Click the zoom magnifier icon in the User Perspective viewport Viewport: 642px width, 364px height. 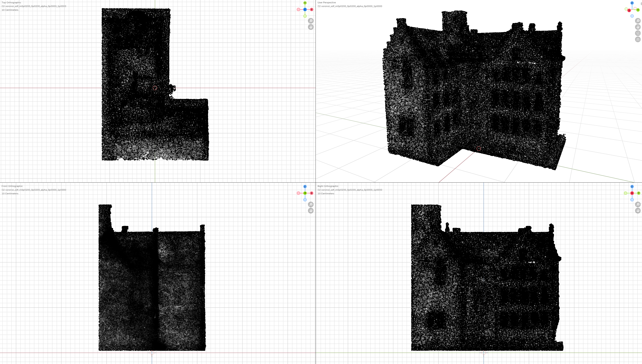[638, 20]
